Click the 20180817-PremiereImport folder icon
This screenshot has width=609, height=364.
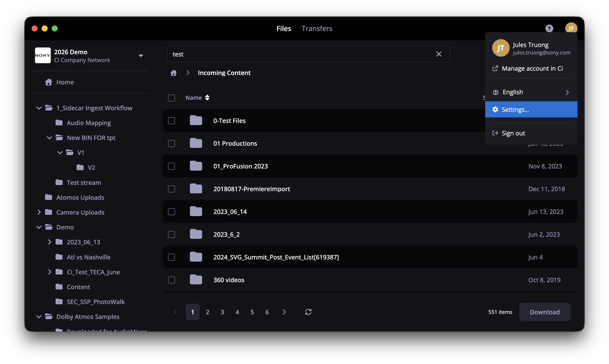[196, 189]
